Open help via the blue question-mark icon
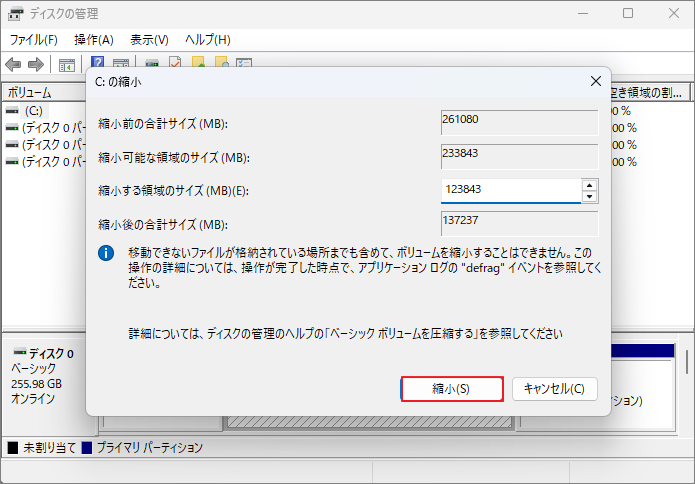 [x=97, y=62]
